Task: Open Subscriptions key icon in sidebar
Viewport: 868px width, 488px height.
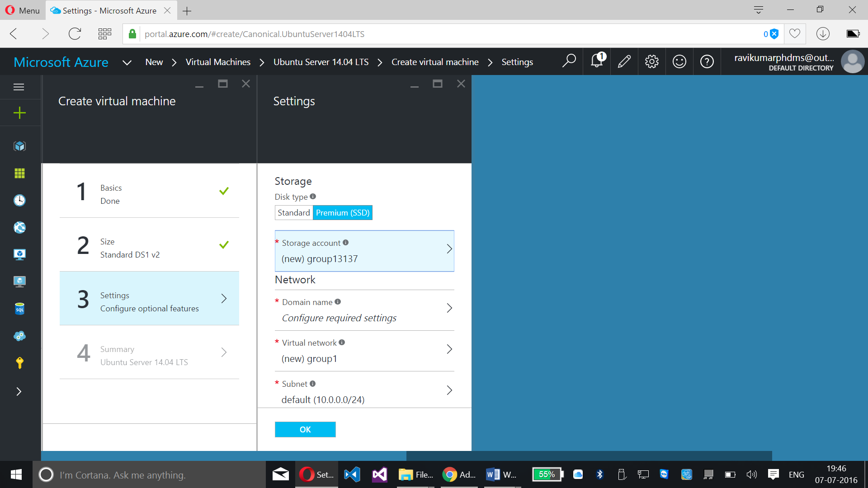Action: pyautogui.click(x=19, y=363)
